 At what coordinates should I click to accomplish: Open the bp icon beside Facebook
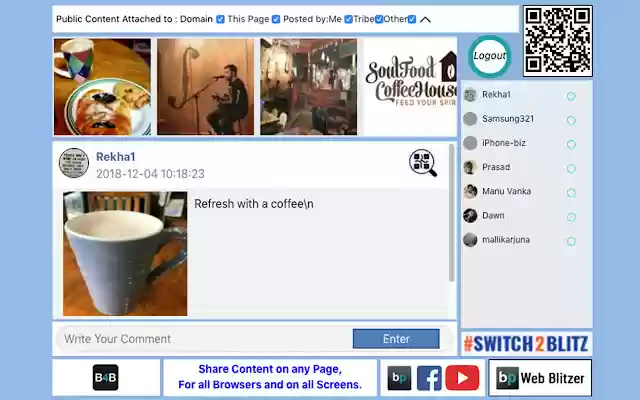point(399,378)
